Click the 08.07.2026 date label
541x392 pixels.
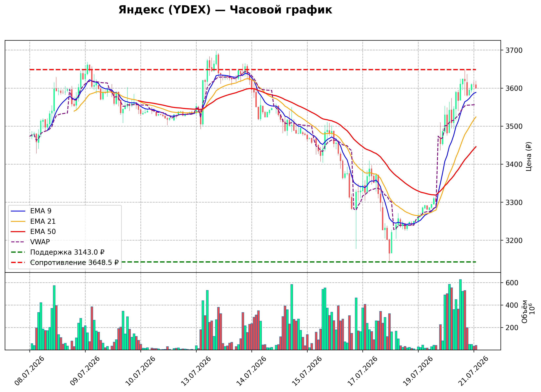[30, 371]
